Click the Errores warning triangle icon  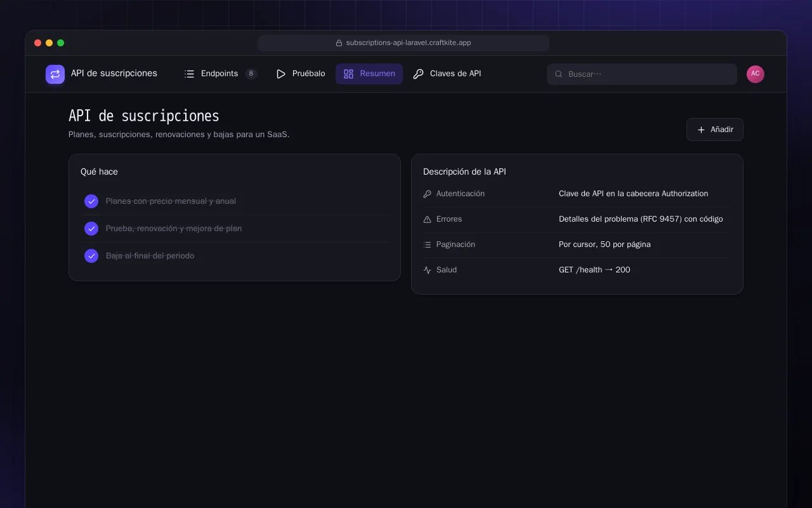coord(427,219)
